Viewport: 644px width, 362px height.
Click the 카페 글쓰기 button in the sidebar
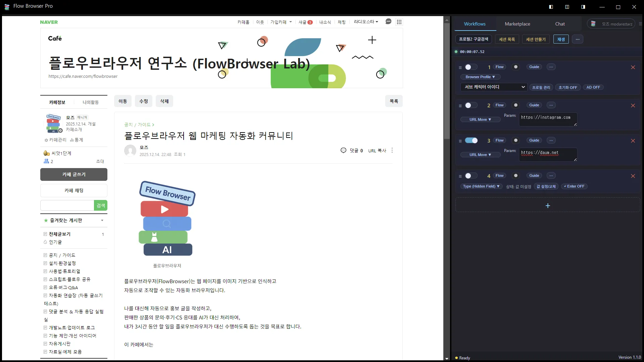73,174
